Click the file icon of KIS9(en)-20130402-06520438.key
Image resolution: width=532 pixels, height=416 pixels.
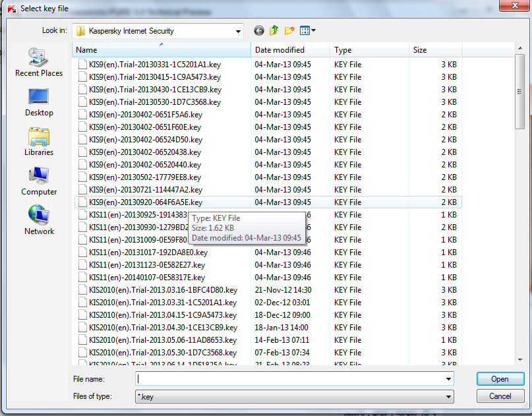(82, 152)
